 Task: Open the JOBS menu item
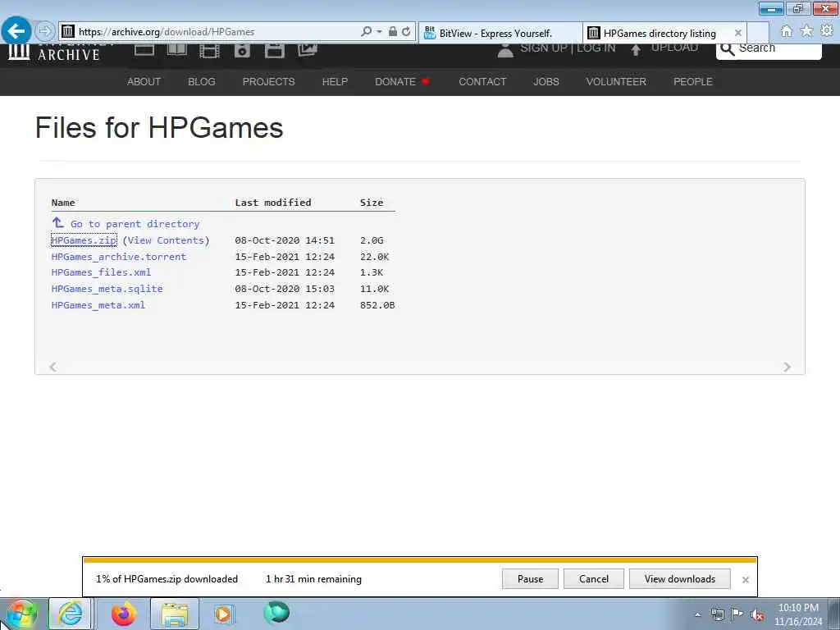click(x=546, y=81)
